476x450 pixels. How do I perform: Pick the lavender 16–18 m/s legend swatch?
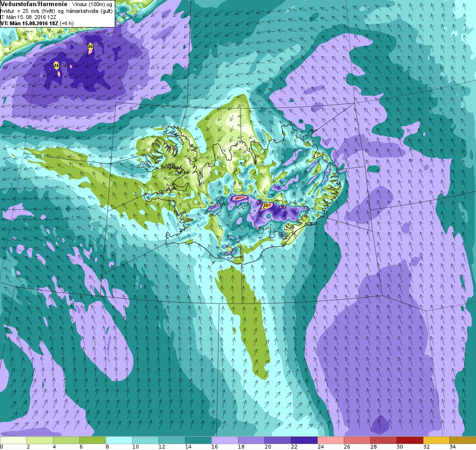[x=225, y=440]
